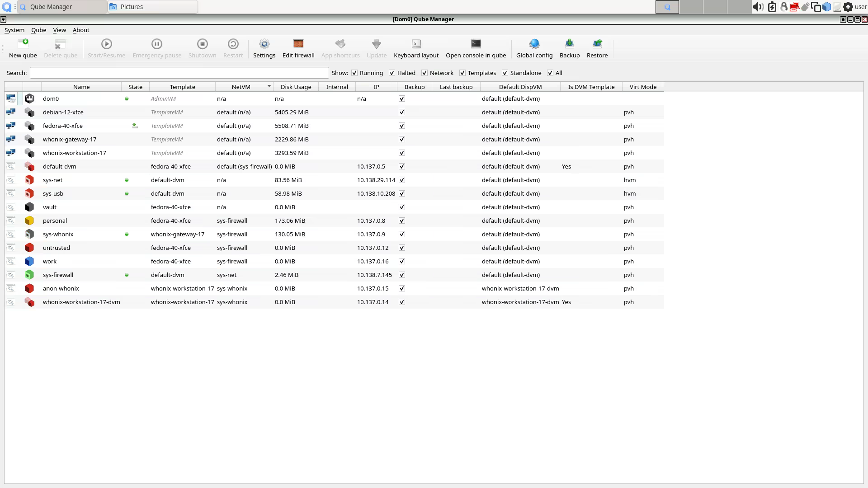Open the Qube menu

click(38, 30)
